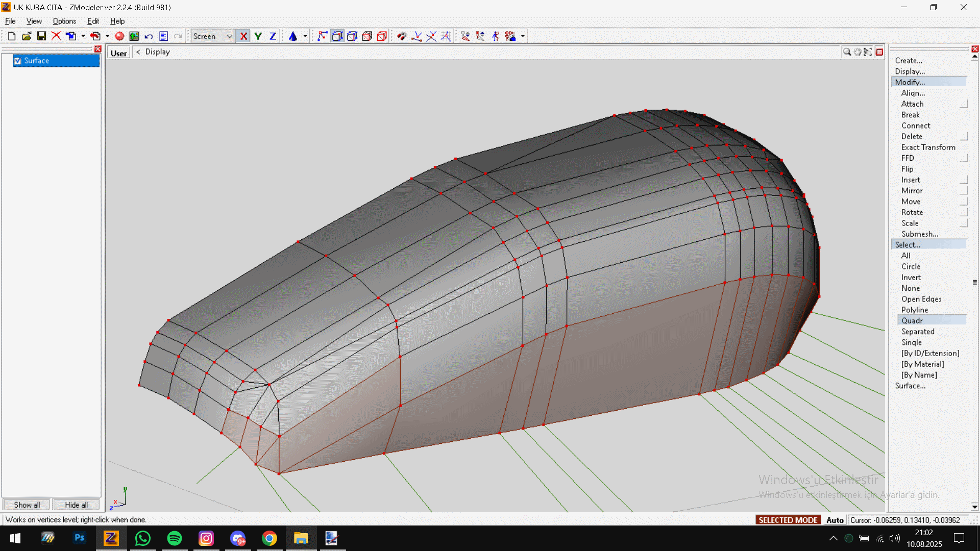
Task: Click the Undo arrow icon
Action: pos(149,36)
